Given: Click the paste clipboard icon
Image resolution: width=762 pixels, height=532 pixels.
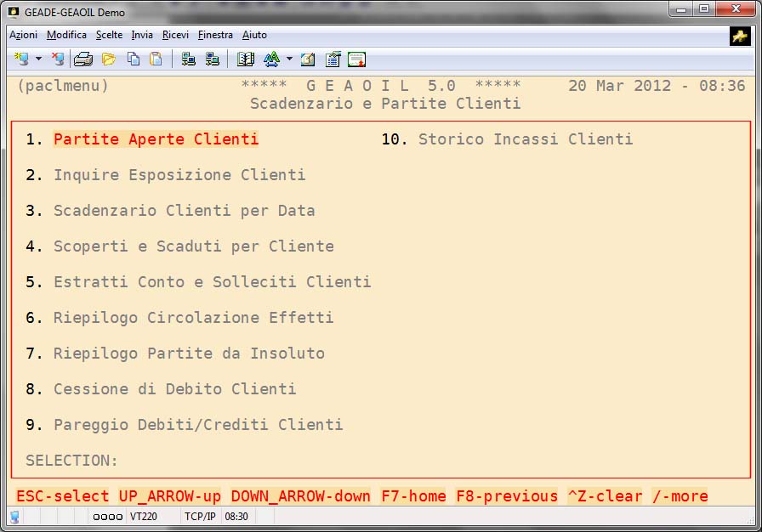Looking at the screenshot, I should point(156,59).
